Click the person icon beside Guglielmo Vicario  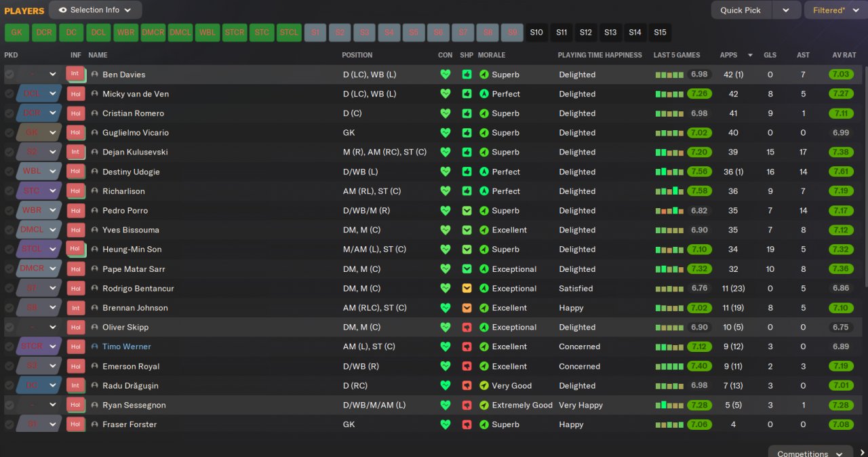[x=95, y=133]
